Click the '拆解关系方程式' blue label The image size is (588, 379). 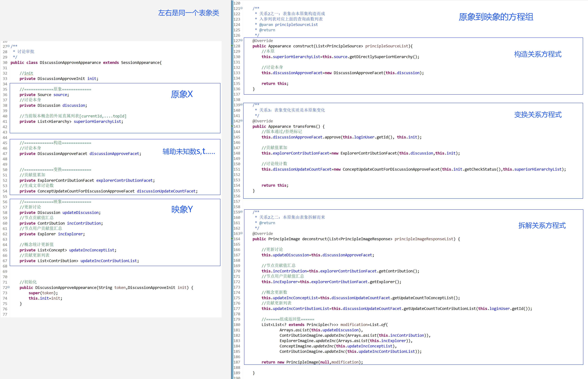tap(542, 225)
